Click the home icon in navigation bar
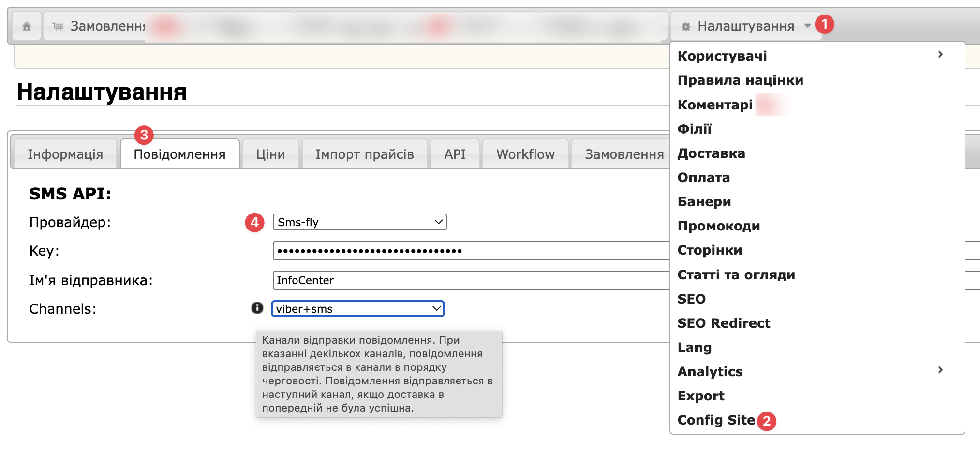Viewport: 980px width, 458px height. click(27, 26)
